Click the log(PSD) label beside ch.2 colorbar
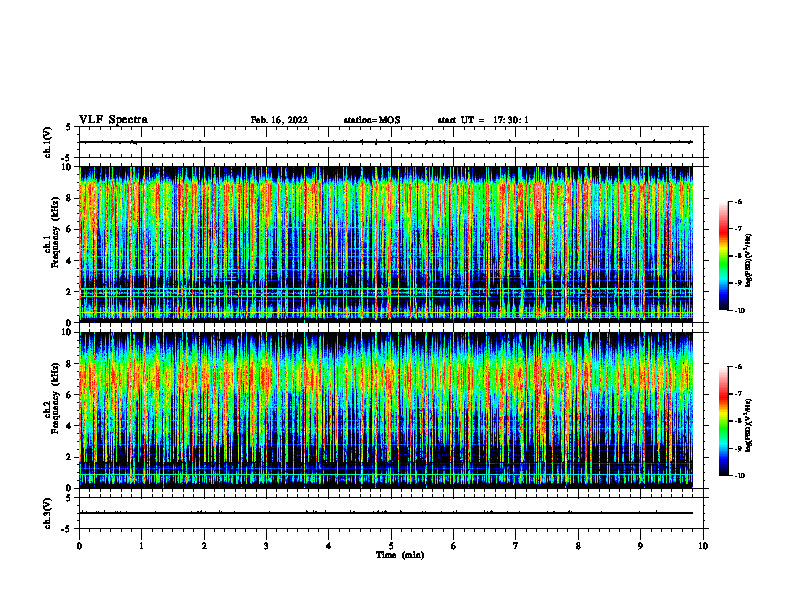Screen dimensions: 792x612 click(749, 425)
